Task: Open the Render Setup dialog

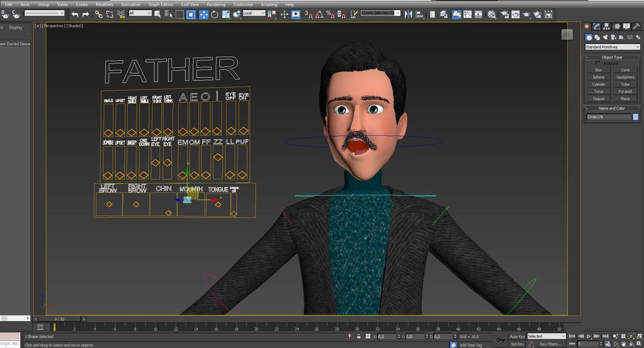Action: pyautogui.click(x=506, y=14)
